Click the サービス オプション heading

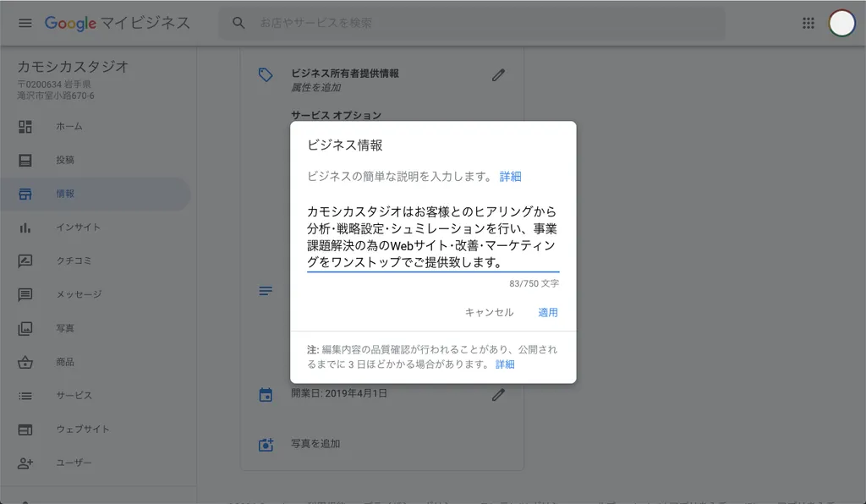pos(336,115)
